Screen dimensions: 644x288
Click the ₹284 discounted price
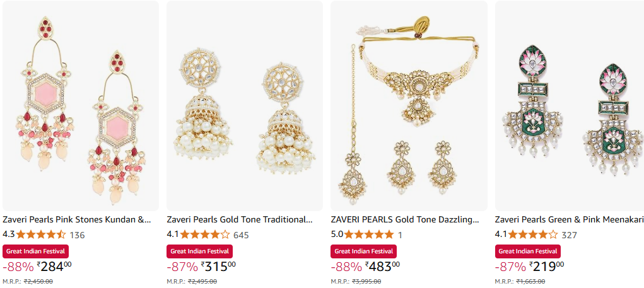(x=54, y=267)
